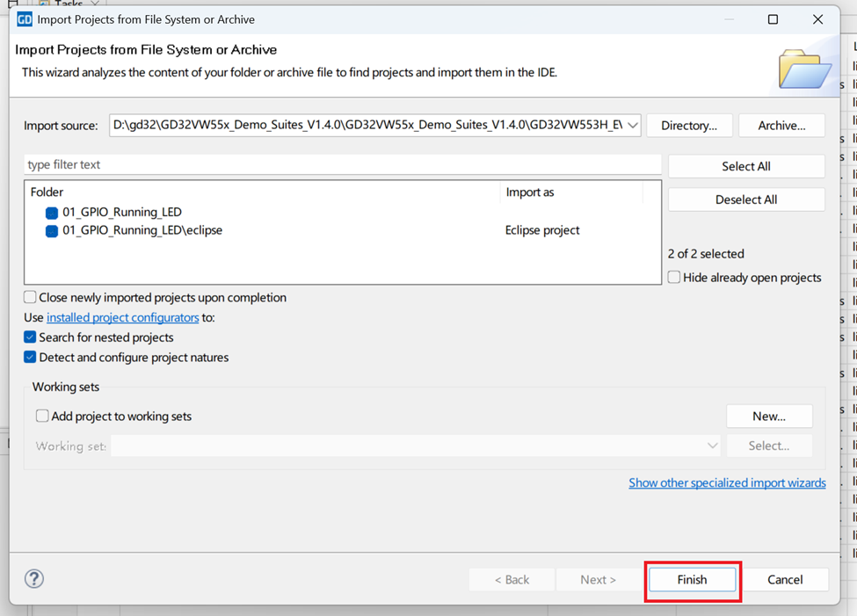
Task: Enable Close newly imported projects upon completion
Action: (x=30, y=297)
